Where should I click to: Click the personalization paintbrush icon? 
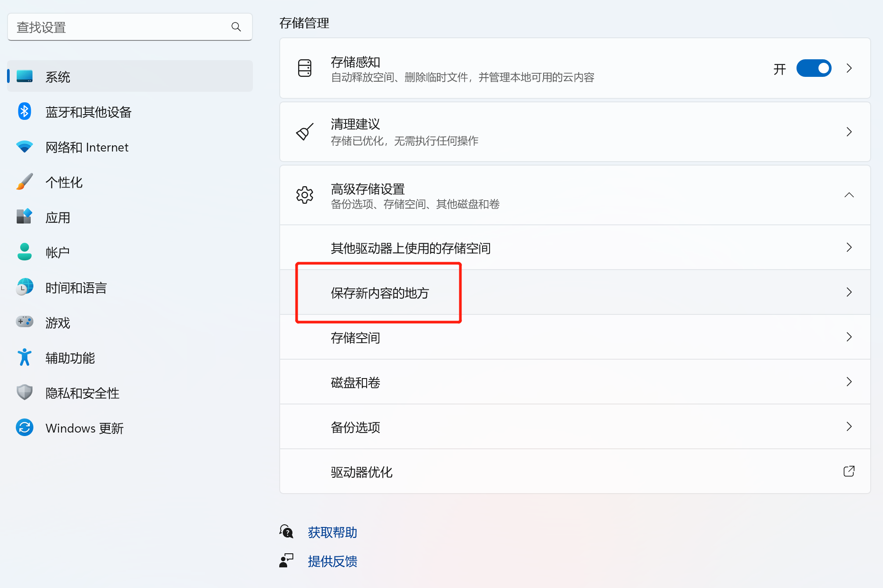25,182
